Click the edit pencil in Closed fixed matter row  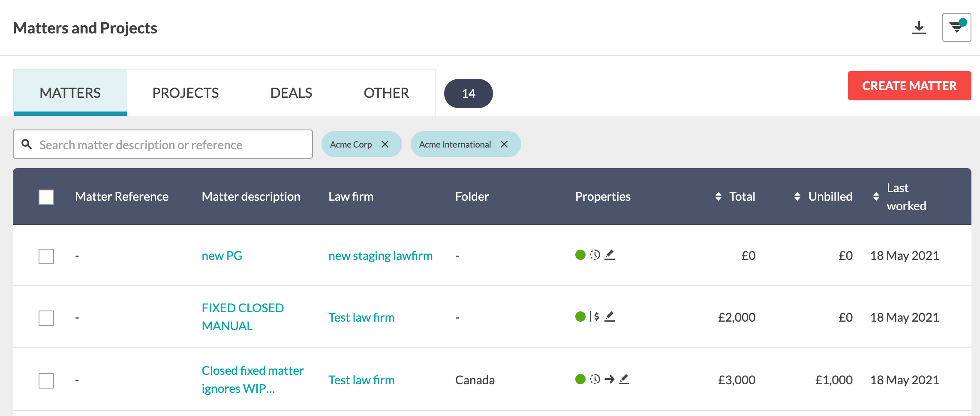624,379
